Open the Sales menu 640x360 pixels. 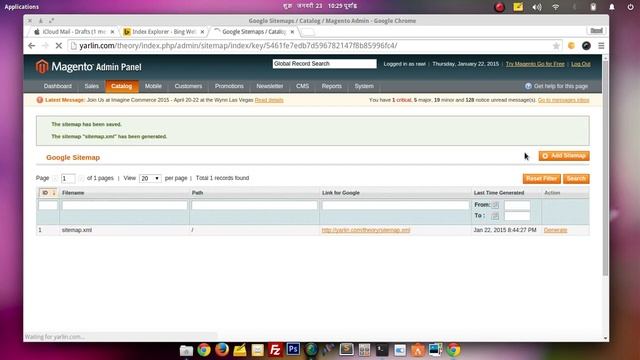91,86
